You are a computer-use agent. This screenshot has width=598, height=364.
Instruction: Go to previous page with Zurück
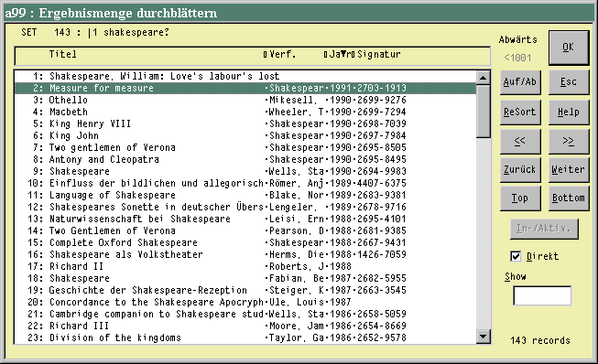(x=520, y=169)
